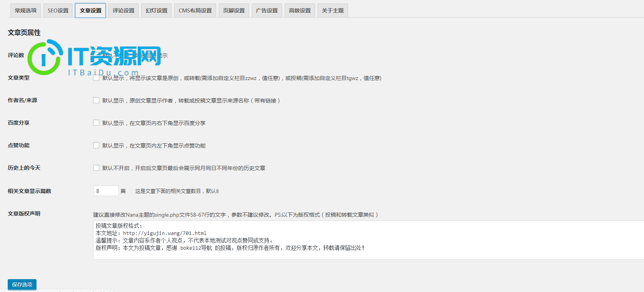Go to the 幻灯设置 tab

[x=156, y=10]
